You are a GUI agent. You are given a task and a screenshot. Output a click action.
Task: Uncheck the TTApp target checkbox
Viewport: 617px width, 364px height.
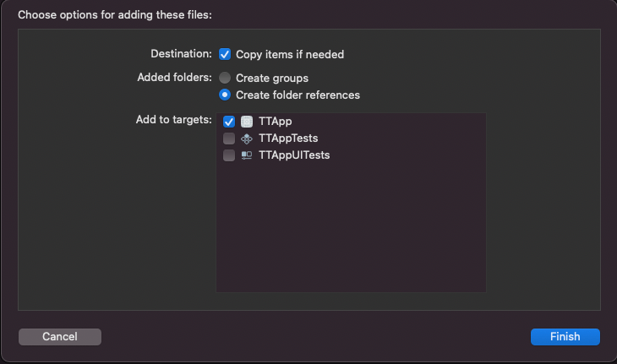point(229,122)
